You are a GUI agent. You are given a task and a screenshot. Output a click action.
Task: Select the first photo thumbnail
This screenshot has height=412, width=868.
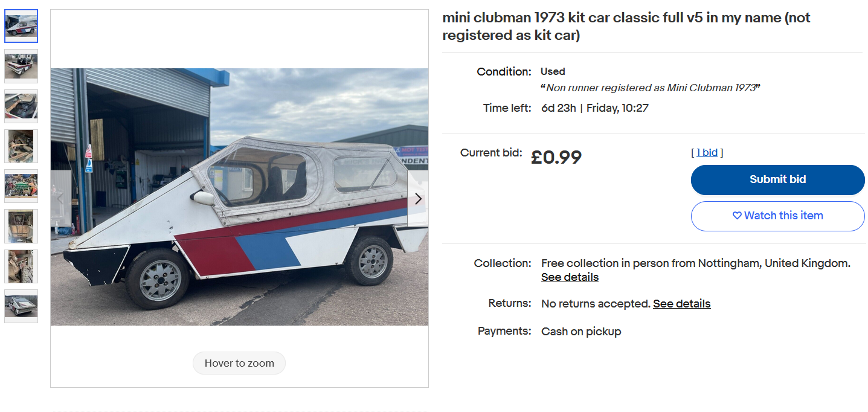pos(21,26)
